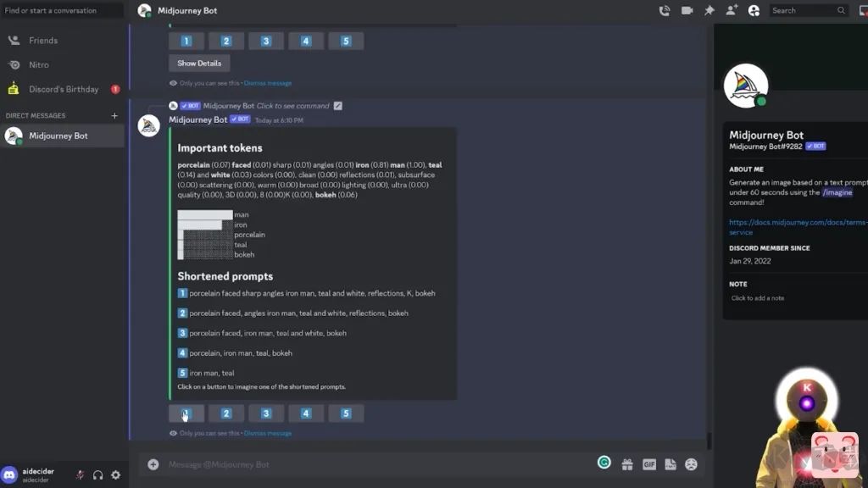The height and width of the screenshot is (488, 868).
Task: Open the sticker picker
Action: click(670, 464)
